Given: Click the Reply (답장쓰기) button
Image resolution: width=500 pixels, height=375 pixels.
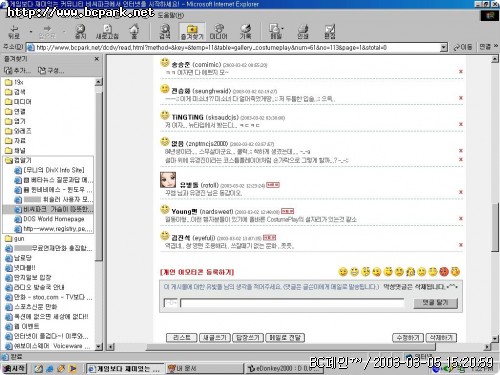Looking at the screenshot, I should pos(248,338).
